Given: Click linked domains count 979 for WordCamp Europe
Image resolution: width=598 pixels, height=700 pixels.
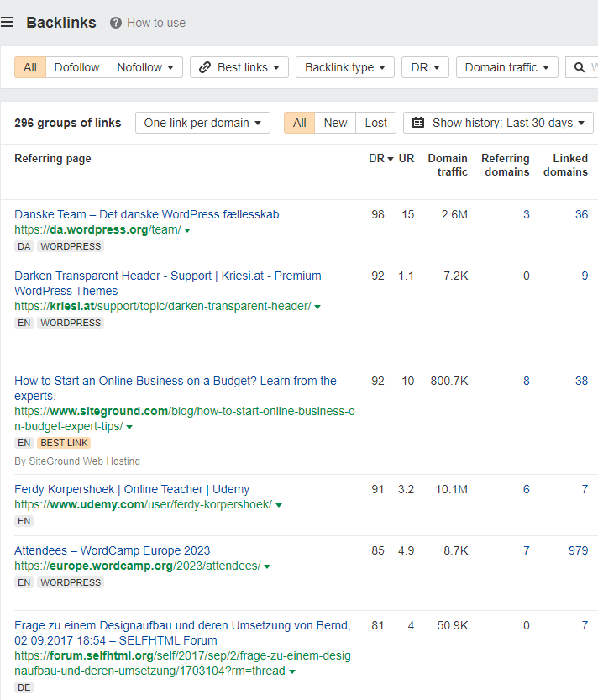Looking at the screenshot, I should [578, 550].
